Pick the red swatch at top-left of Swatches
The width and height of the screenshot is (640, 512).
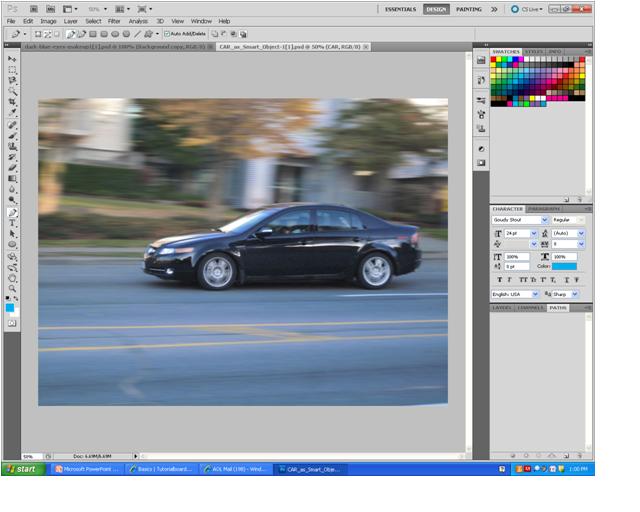point(493,60)
